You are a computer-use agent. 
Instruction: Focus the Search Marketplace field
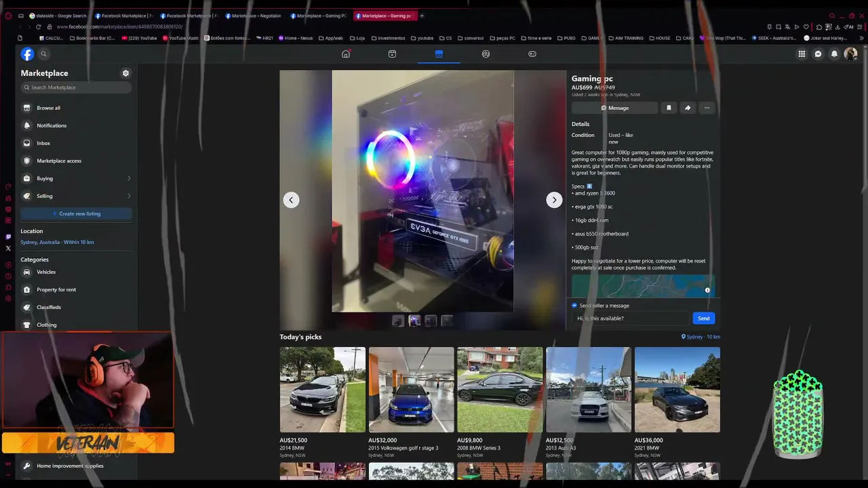click(x=76, y=87)
